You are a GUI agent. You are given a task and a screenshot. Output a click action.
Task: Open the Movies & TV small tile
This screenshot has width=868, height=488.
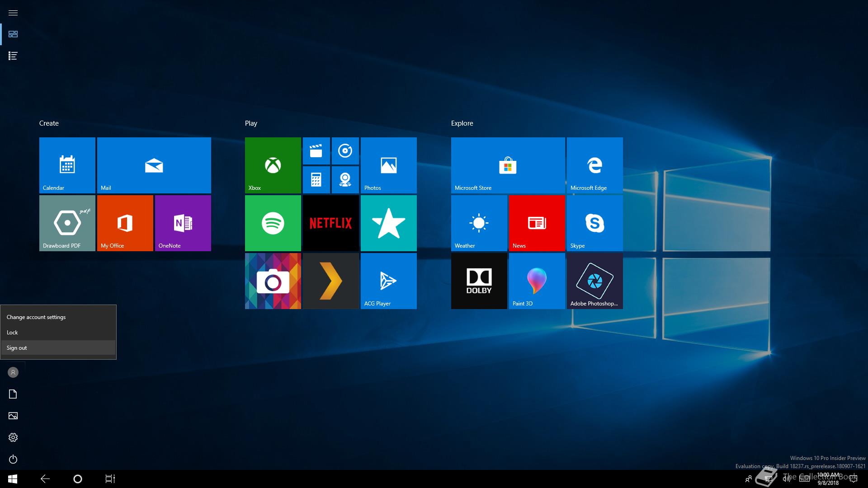point(316,151)
